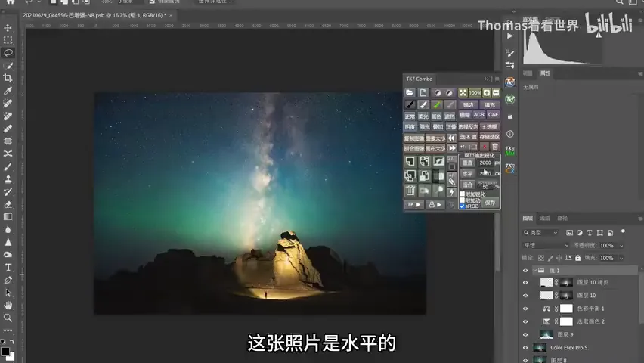The image size is (644, 363).
Task: Click the TK7 black paintbrush icon
Action: [x=410, y=105]
